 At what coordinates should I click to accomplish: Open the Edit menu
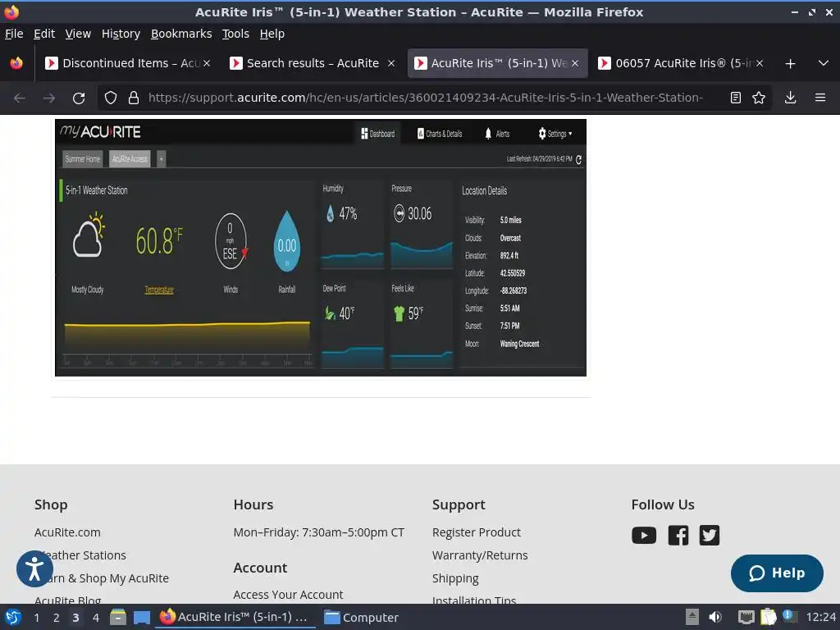44,34
